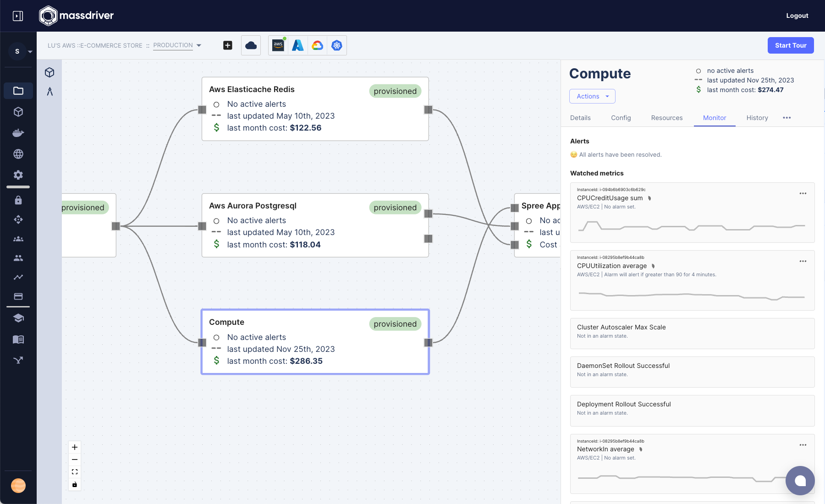Image resolution: width=825 pixels, height=504 pixels.
Task: Click the massdriver logo
Action: [x=77, y=16]
